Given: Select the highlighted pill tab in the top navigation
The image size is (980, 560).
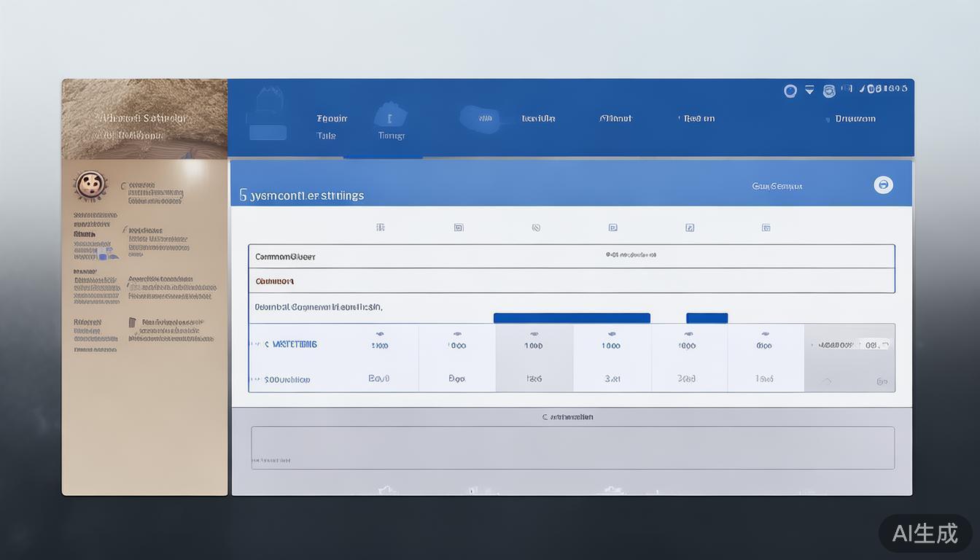Looking at the screenshot, I should (480, 118).
